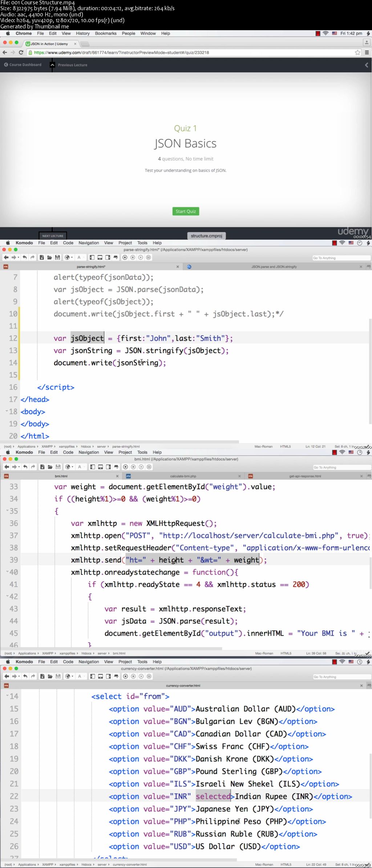Viewport: 372px width, 868px height.
Task: Start macro recording in parse-stringify Komodo toolbar
Action: point(125,257)
